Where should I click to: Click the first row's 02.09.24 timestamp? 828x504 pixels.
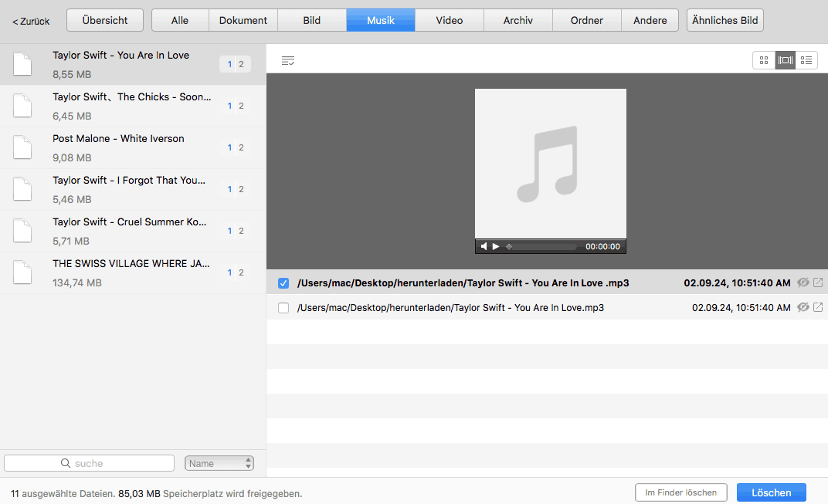tap(737, 283)
